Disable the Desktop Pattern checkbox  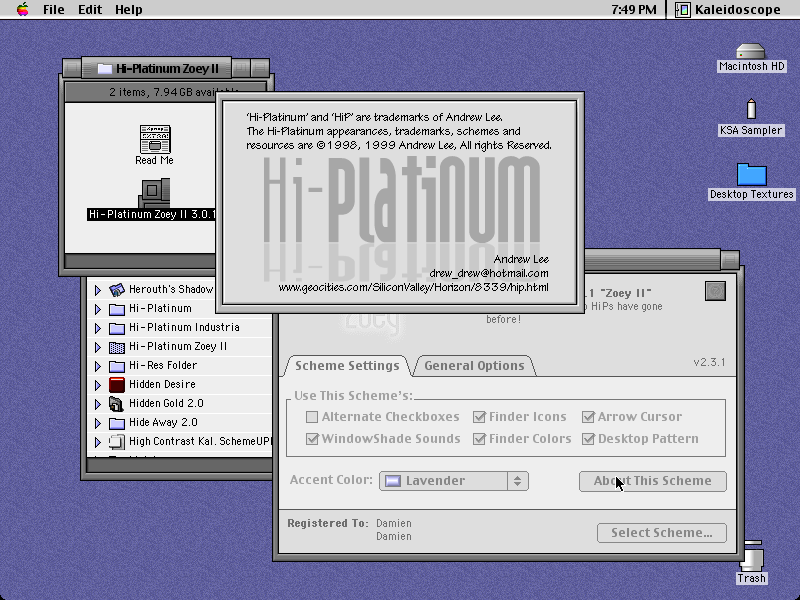coord(588,439)
